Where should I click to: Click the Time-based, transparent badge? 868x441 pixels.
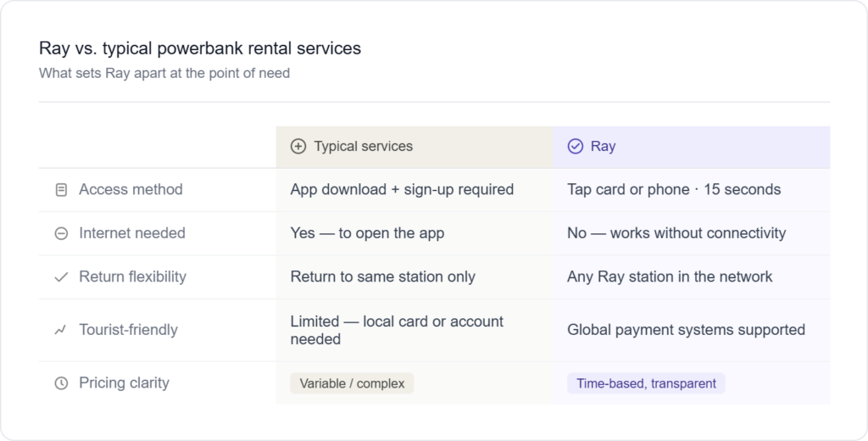[x=646, y=383]
